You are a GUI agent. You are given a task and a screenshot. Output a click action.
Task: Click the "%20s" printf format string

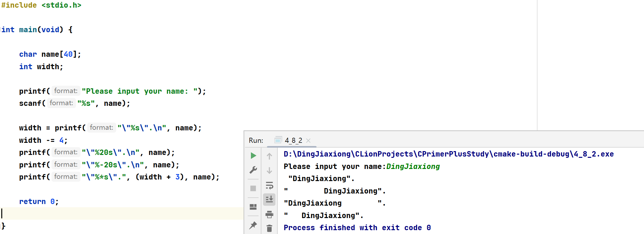pyautogui.click(x=111, y=152)
